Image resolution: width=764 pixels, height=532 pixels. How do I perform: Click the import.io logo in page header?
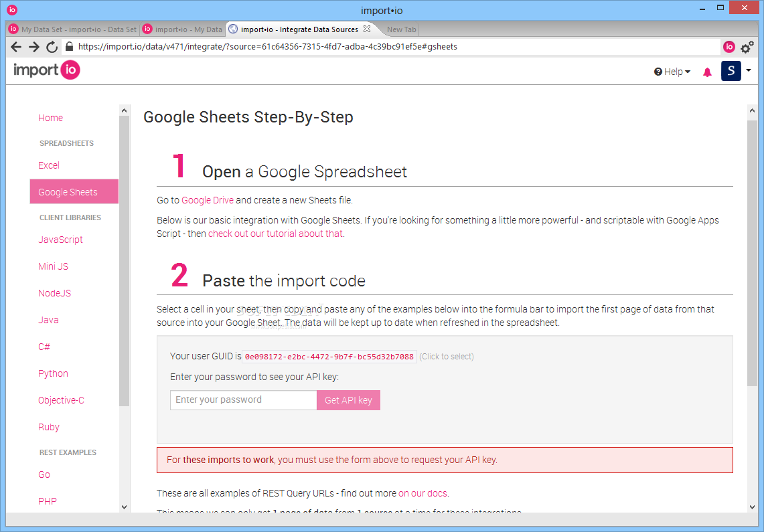pyautogui.click(x=47, y=70)
